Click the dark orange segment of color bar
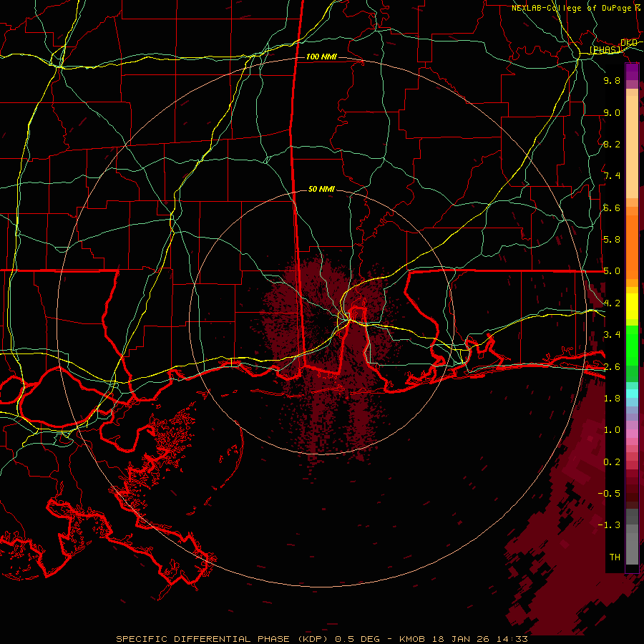 632,246
